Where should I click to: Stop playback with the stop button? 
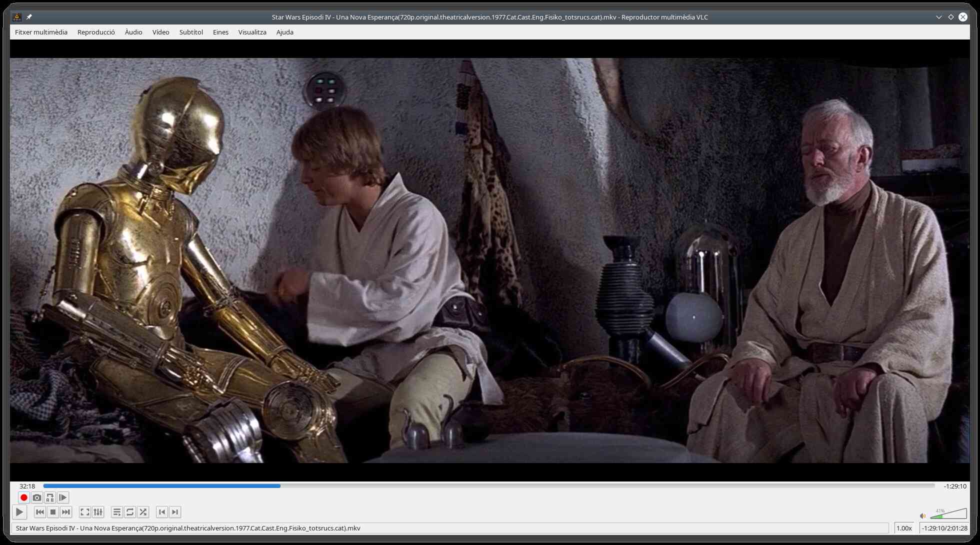coord(53,512)
